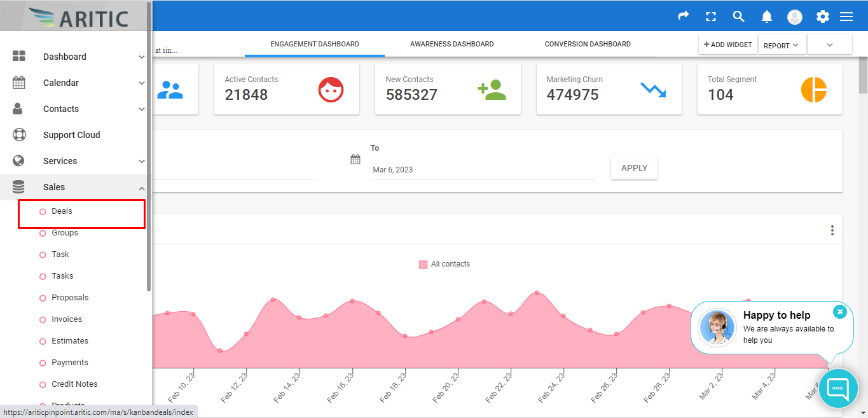The image size is (868, 418).
Task: Click the sidebar vertical scrollbar
Action: pos(149,146)
